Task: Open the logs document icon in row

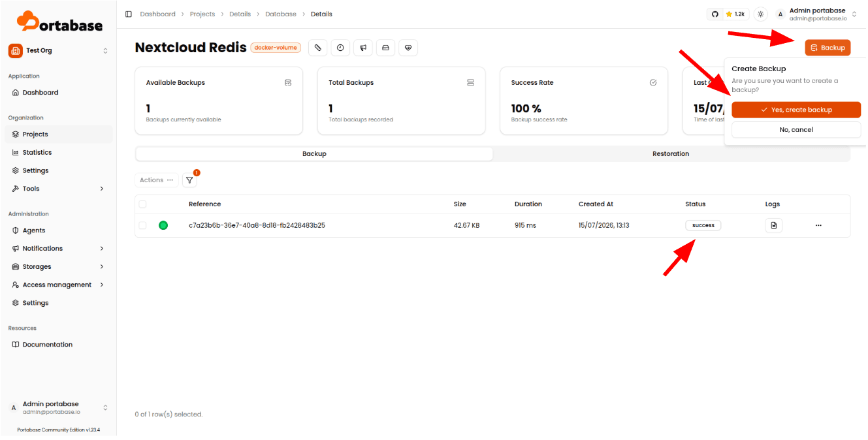Action: pyautogui.click(x=774, y=225)
